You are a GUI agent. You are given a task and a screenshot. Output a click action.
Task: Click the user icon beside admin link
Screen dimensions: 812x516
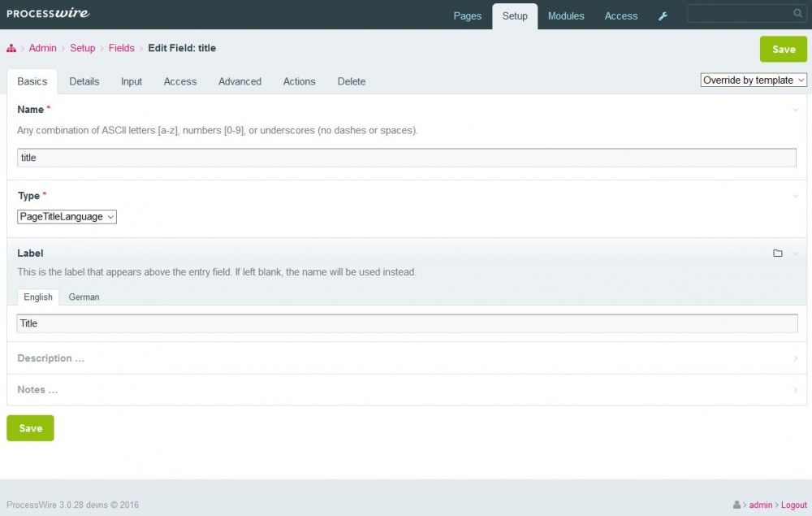736,505
